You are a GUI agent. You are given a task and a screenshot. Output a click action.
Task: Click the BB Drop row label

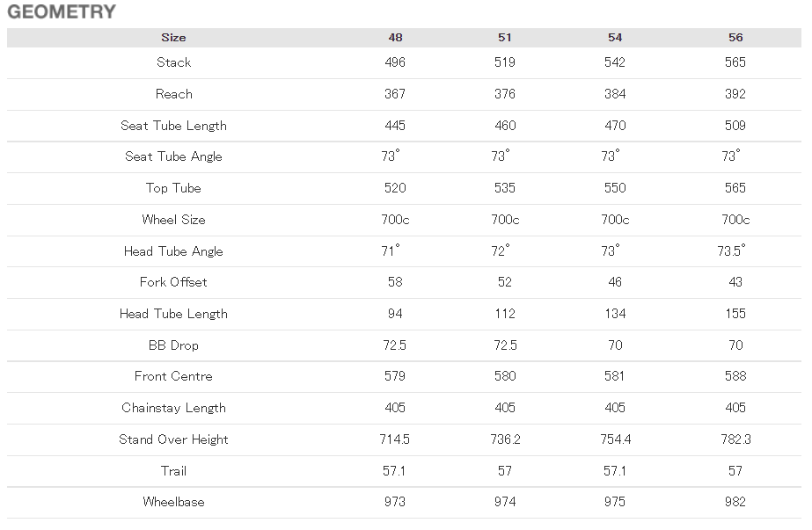173,345
